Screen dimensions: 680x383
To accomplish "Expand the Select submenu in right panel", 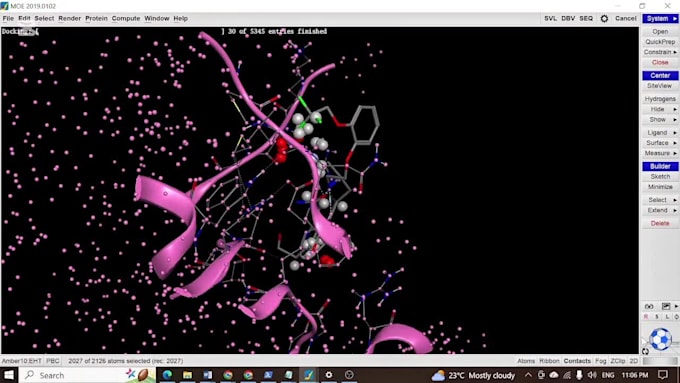I will tap(660, 200).
